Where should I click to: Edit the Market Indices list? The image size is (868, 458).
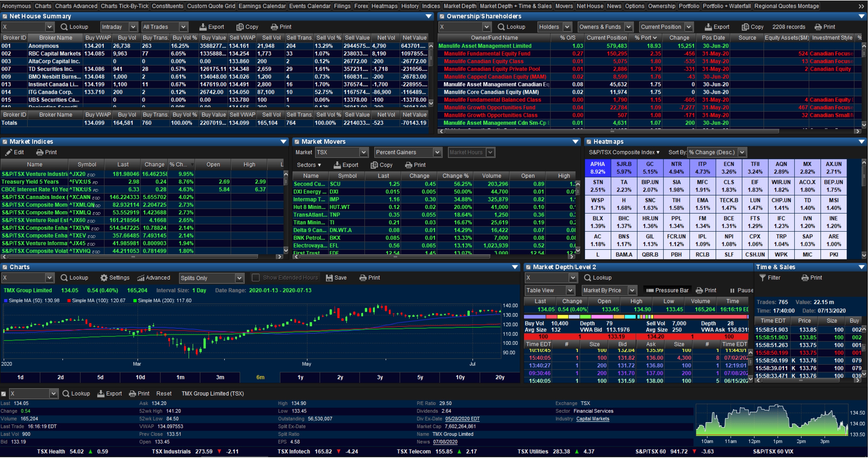(15, 152)
